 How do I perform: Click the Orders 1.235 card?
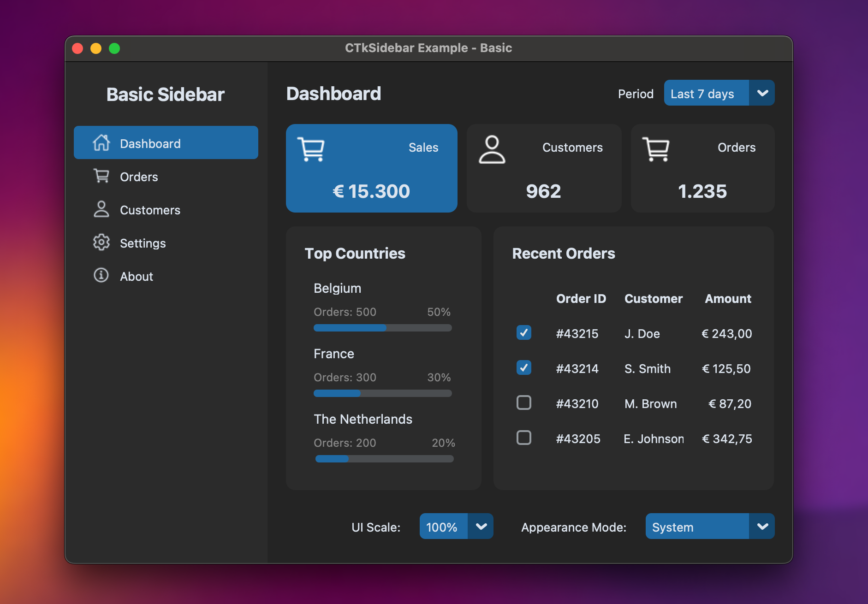click(703, 168)
